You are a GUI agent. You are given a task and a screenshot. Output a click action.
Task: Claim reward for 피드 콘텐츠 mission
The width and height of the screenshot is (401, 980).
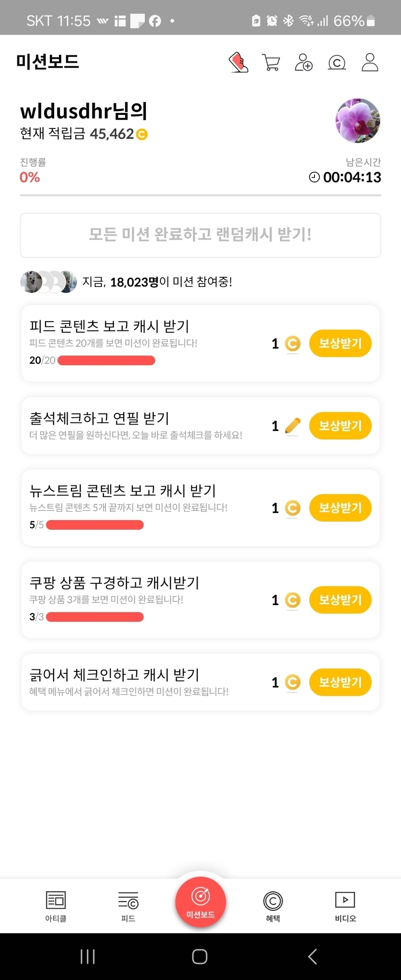coord(340,343)
